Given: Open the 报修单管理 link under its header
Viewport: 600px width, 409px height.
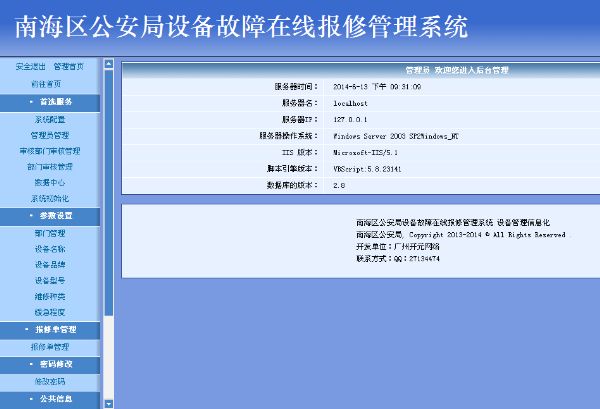Looking at the screenshot, I should [x=50, y=347].
